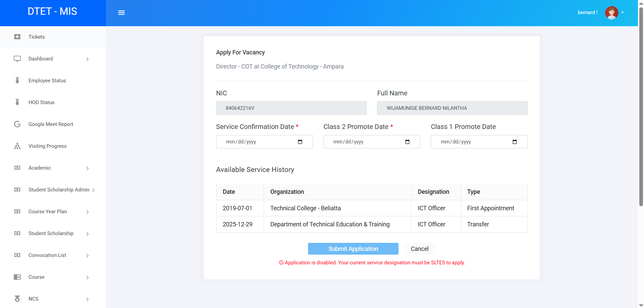This screenshot has height=308, width=644.
Task: Toggle the hamburger sidebar menu icon
Action: coord(121,13)
